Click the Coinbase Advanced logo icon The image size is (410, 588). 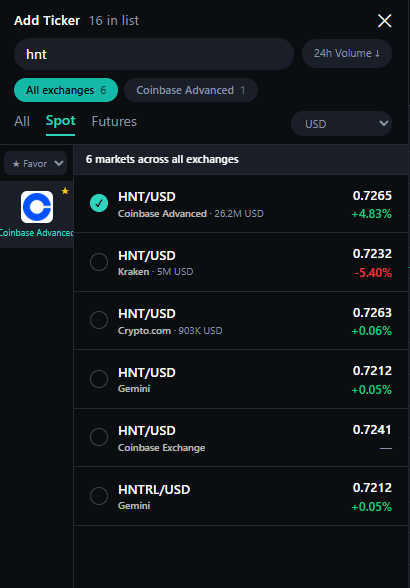(37, 207)
